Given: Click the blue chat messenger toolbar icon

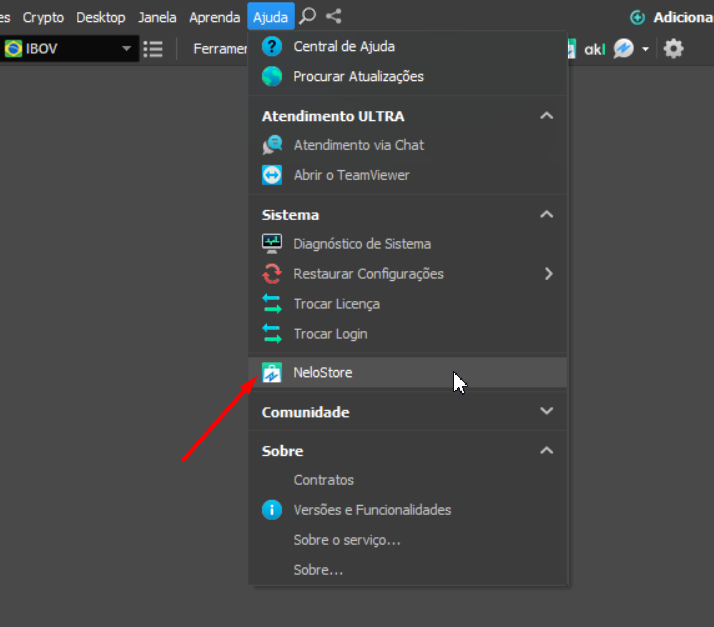Looking at the screenshot, I should click(624, 48).
